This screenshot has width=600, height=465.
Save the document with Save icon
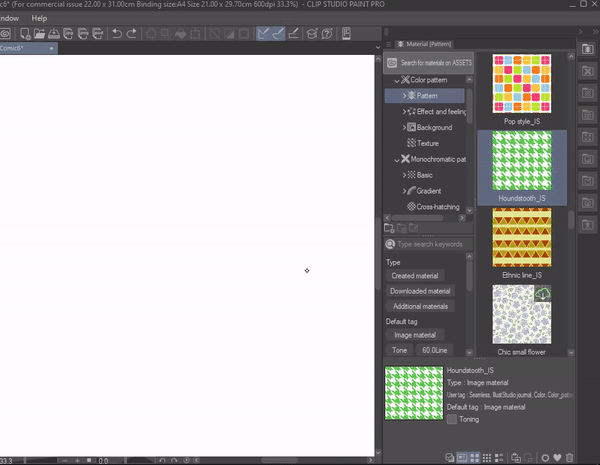[x=54, y=34]
